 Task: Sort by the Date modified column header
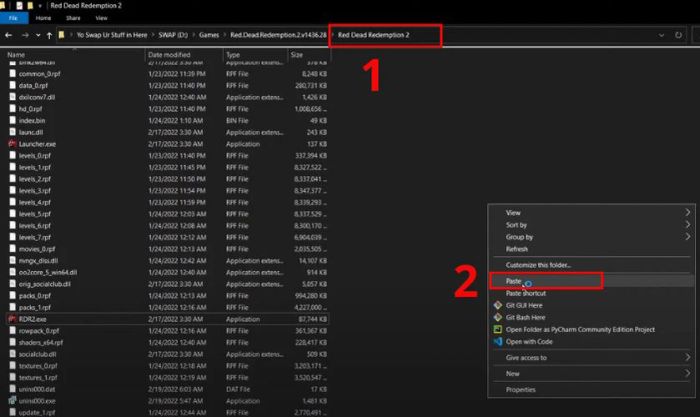pos(169,54)
